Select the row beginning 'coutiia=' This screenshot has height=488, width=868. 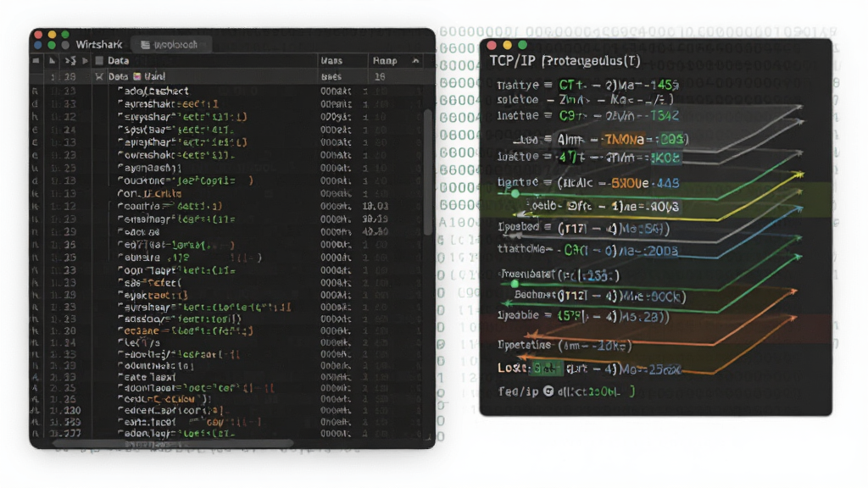pos(227,206)
